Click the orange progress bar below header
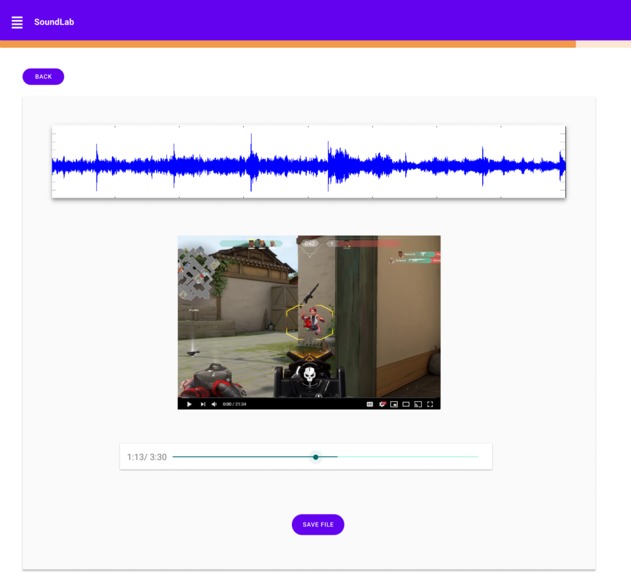The width and height of the screenshot is (631, 573). [x=288, y=44]
